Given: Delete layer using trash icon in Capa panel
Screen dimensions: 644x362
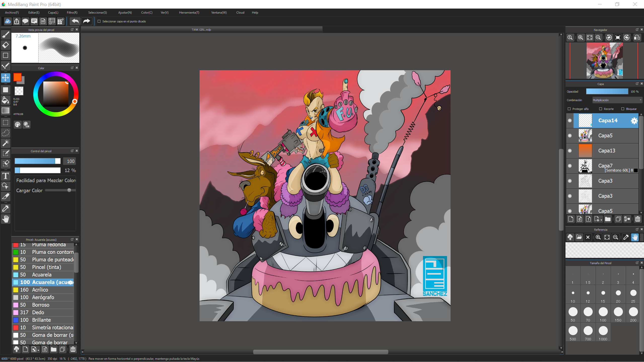Looking at the screenshot, I should click(x=637, y=219).
